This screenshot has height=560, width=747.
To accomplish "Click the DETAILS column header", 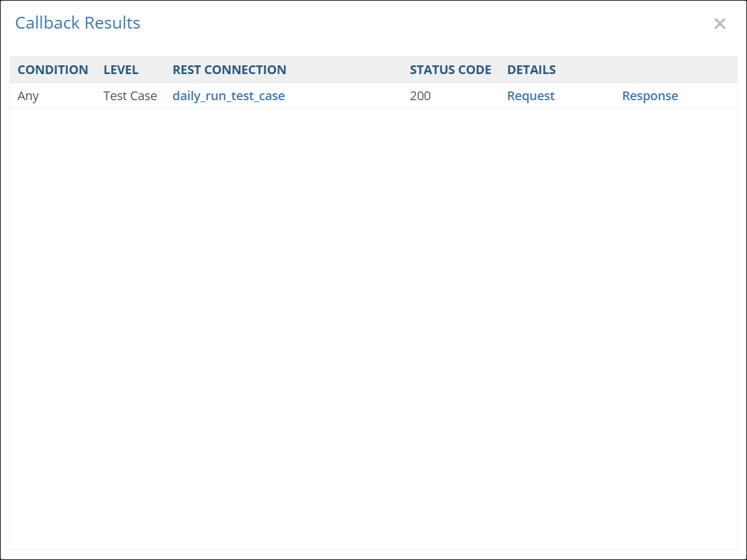I will [x=531, y=70].
